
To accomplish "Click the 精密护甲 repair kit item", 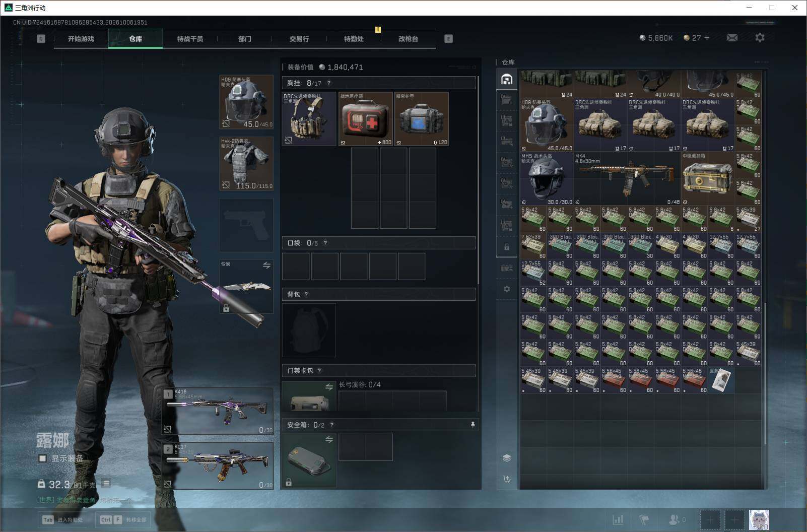I will click(x=422, y=119).
